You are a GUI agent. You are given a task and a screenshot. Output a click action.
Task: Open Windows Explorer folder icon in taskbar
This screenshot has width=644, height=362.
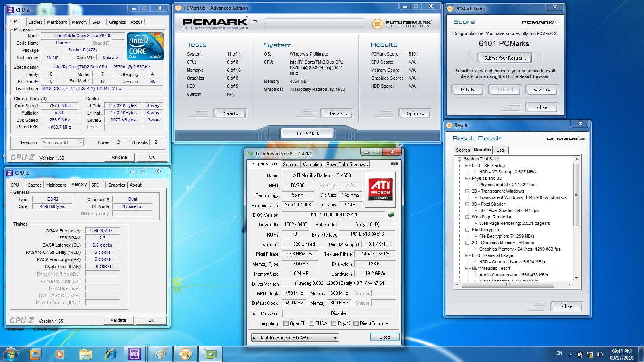85,354
